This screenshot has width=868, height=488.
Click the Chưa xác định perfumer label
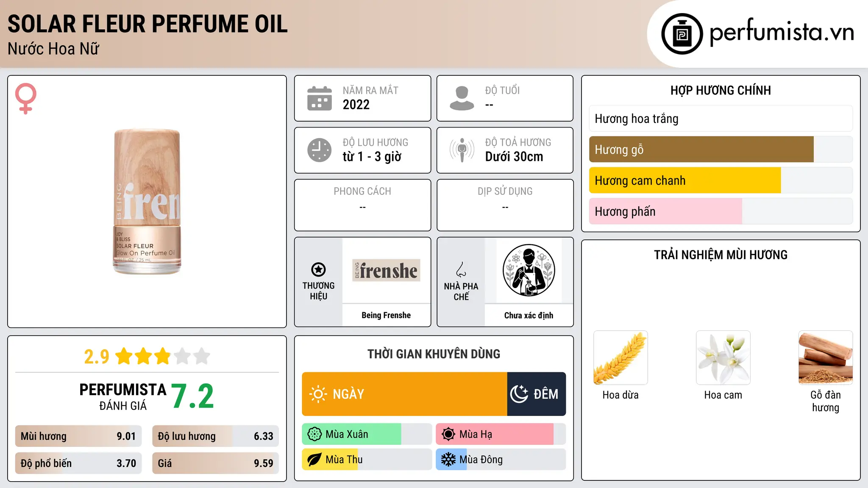click(529, 315)
